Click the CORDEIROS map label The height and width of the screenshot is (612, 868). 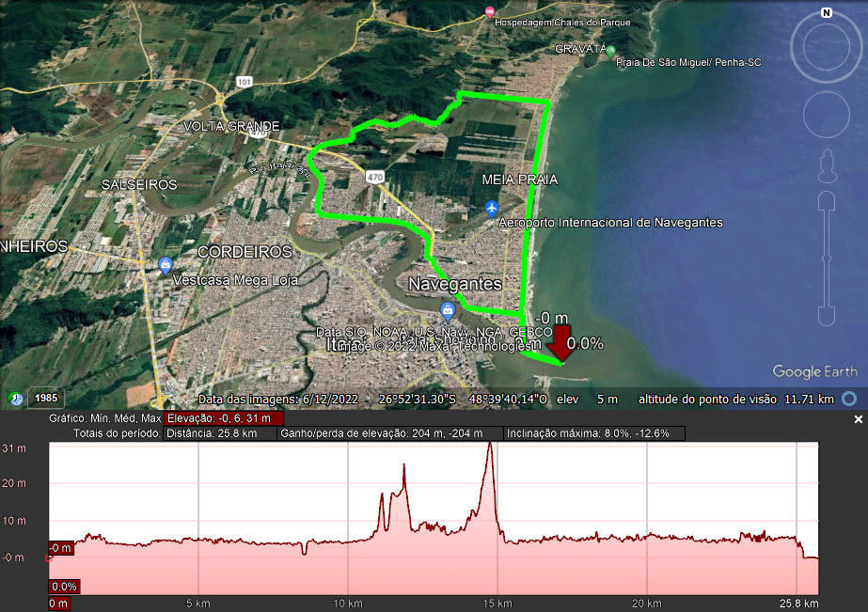point(245,252)
